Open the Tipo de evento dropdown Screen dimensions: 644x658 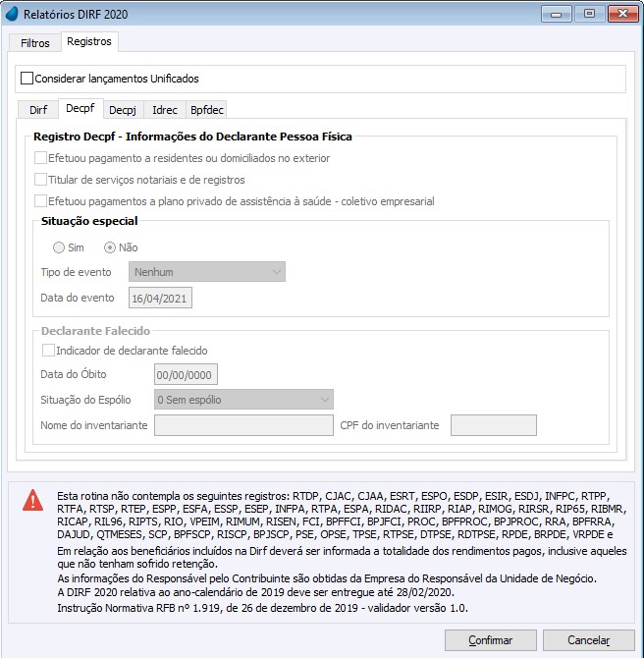(x=207, y=272)
